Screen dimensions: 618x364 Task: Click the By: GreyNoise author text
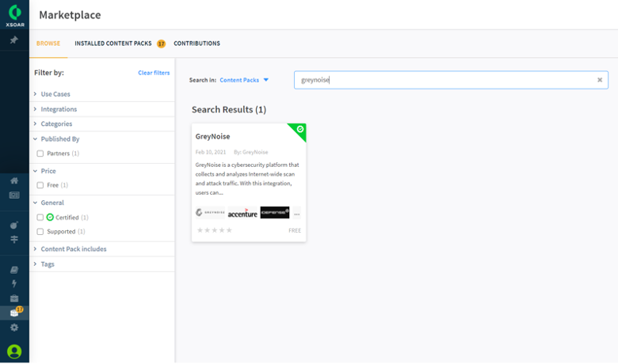[250, 152]
